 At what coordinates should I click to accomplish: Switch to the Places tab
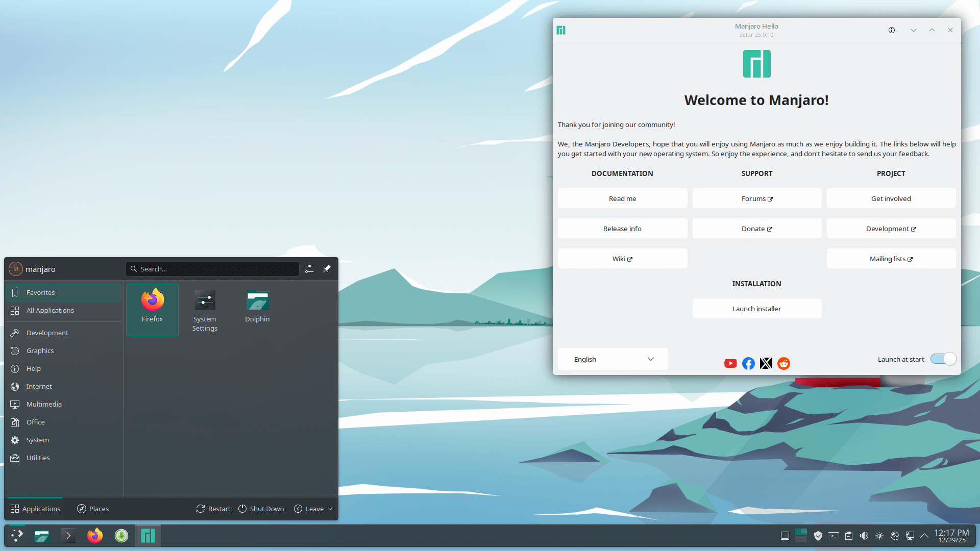[x=92, y=509]
